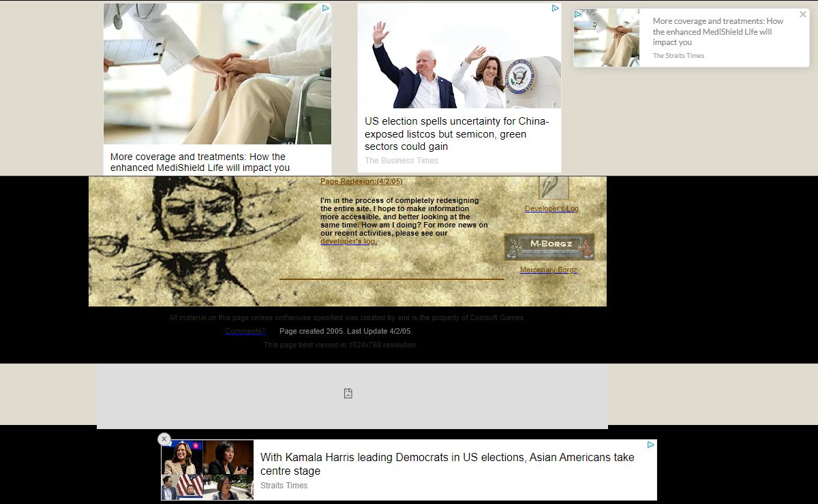Click the redesign announcement paragraph

404,221
